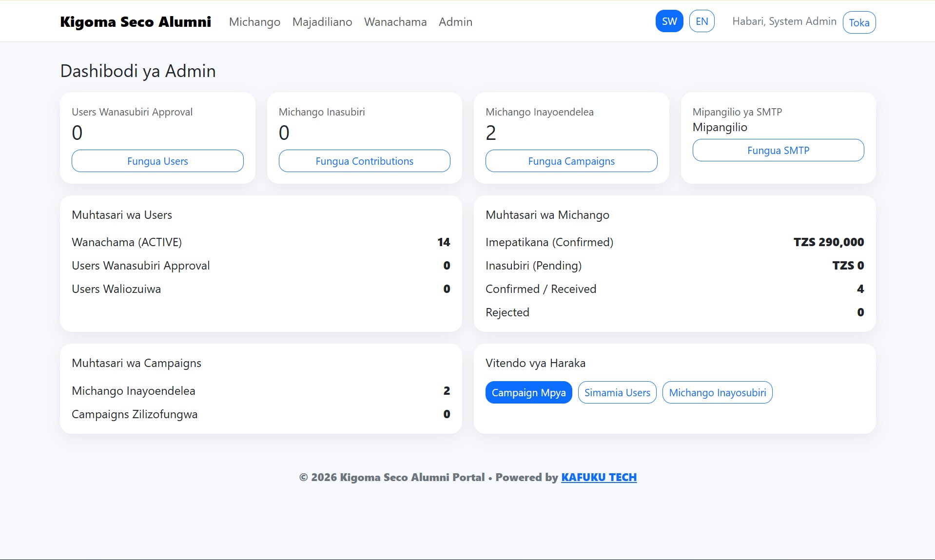The image size is (935, 560).
Task: Open the Michango menu item
Action: tap(254, 22)
